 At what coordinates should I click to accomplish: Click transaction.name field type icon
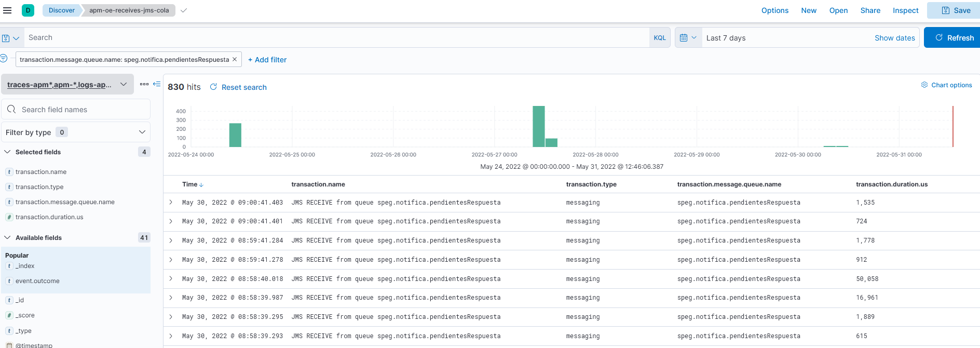pos(9,172)
